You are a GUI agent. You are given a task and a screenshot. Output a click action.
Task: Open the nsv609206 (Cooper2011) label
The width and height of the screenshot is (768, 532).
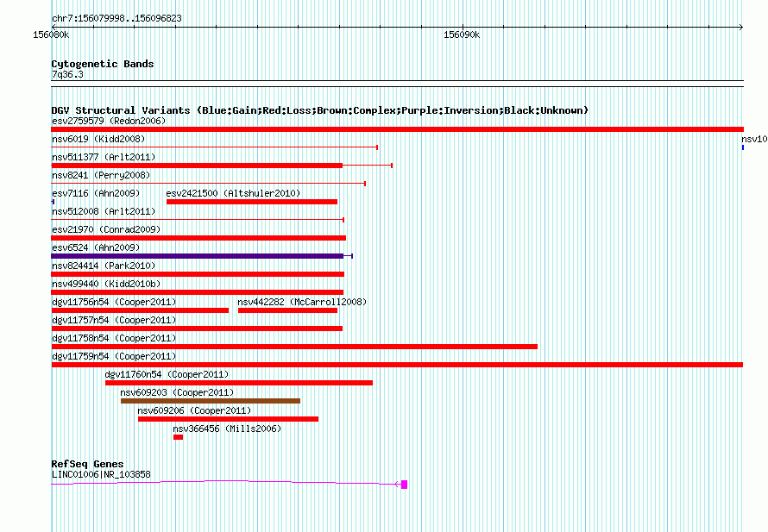click(194, 410)
